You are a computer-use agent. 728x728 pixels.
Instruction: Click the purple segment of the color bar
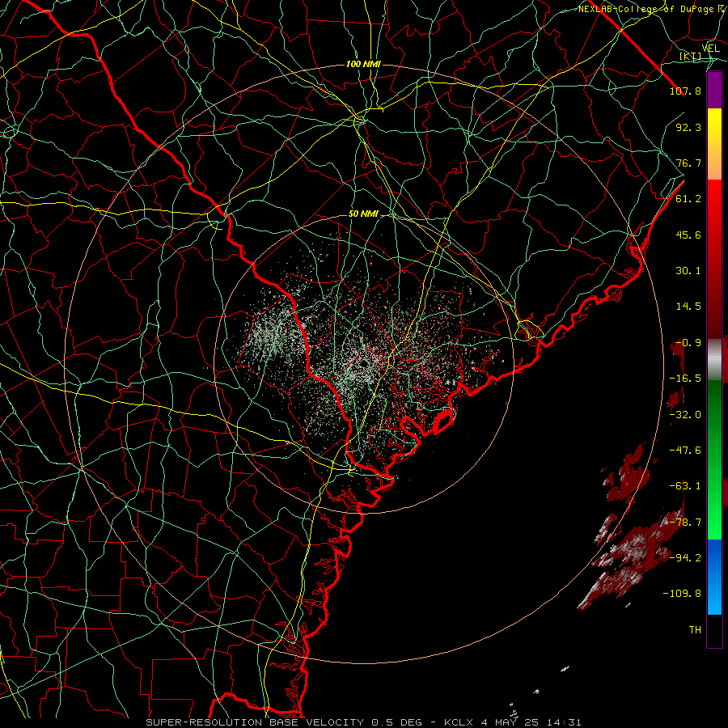point(714,90)
